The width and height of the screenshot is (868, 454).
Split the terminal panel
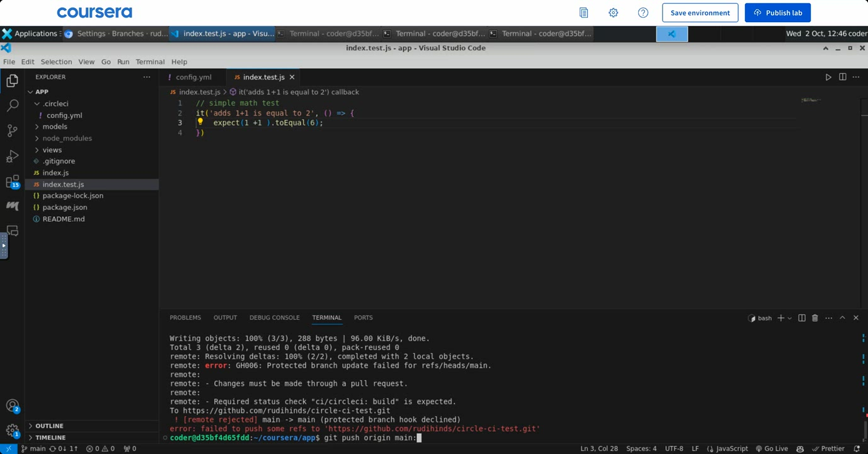(802, 318)
